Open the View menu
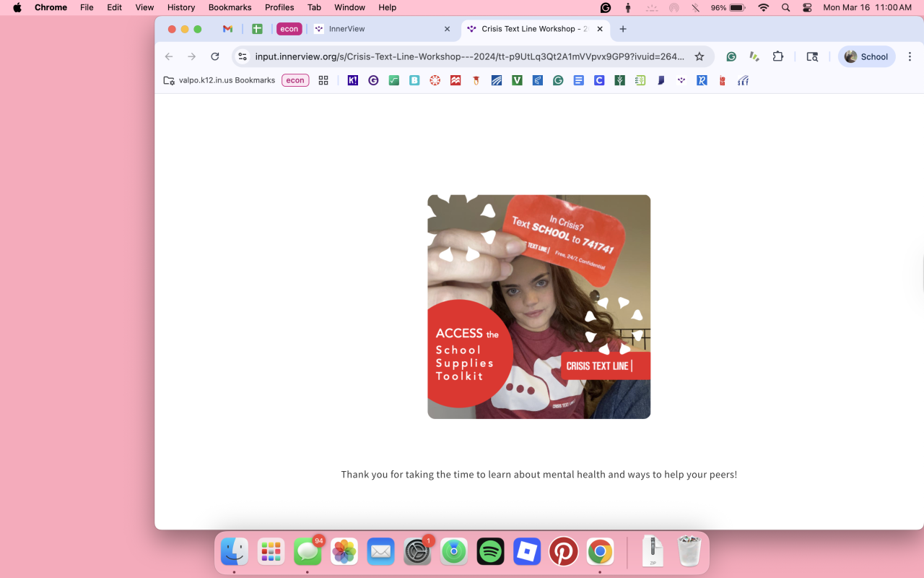 pyautogui.click(x=144, y=7)
